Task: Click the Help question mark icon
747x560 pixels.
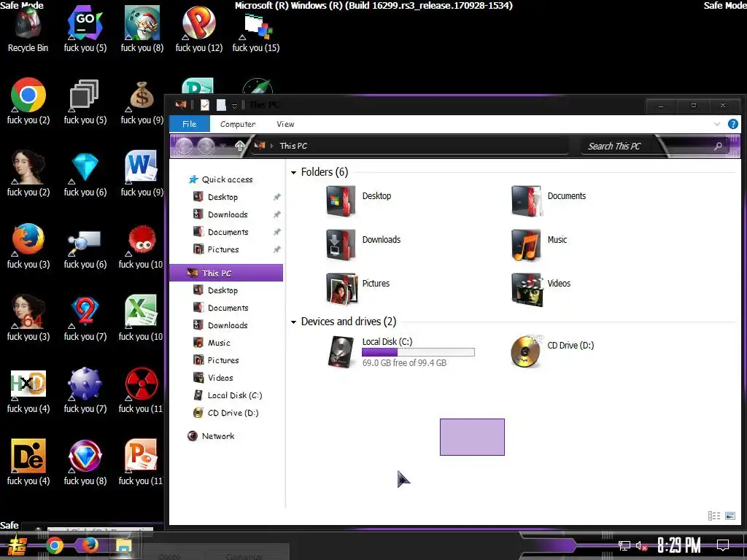Action: 732,124
